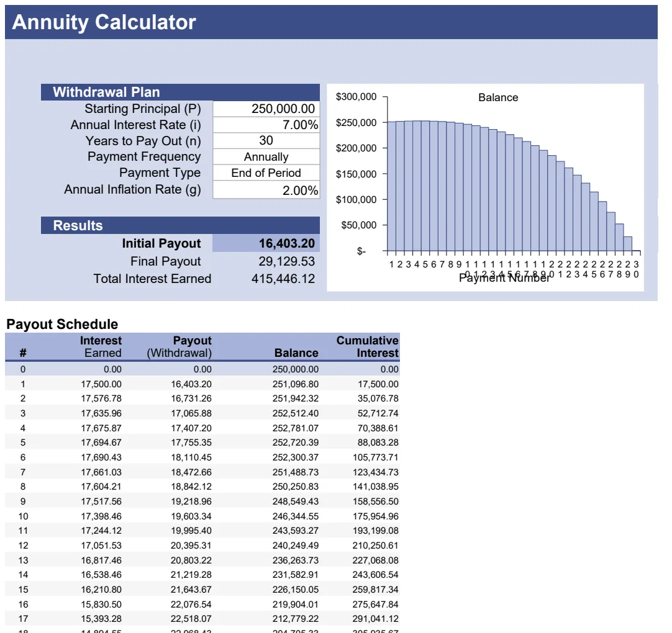Click payout cell 21,219.28
Viewport: 672px width, 633px height.
tap(191, 575)
